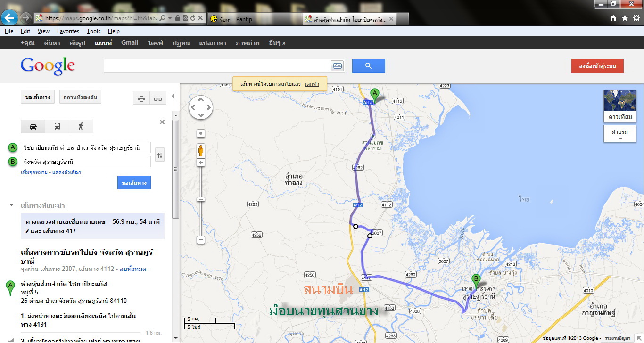Zoom in with the map plus button
Screen dimensions: 644x343
(201, 163)
